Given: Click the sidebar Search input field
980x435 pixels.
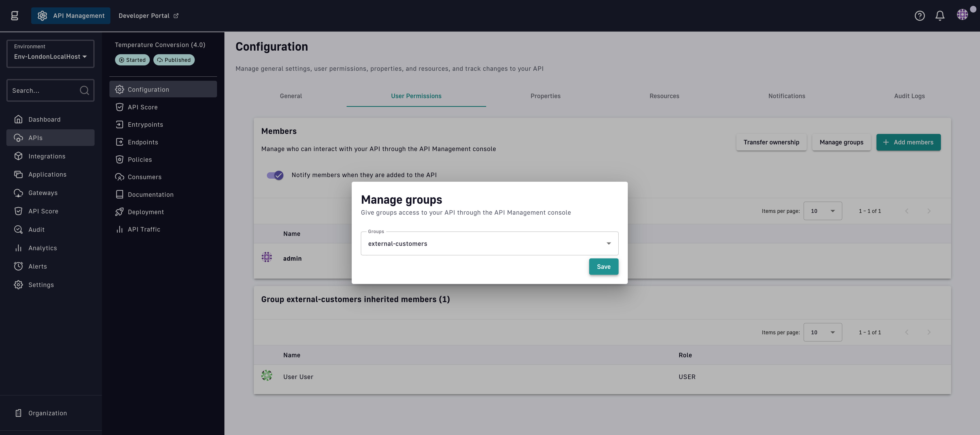Looking at the screenshot, I should click(x=42, y=90).
